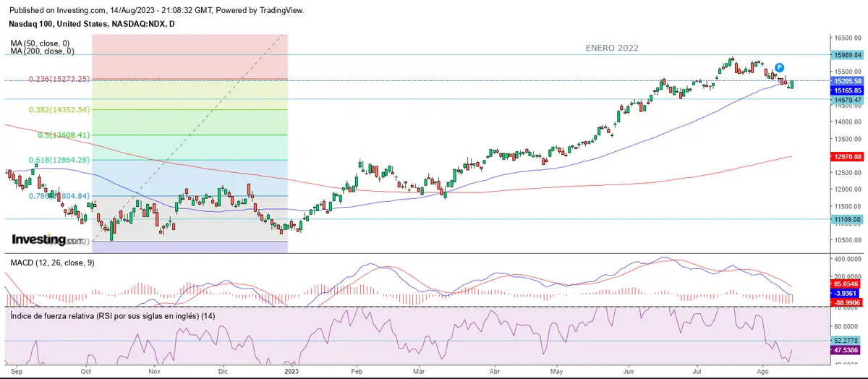
Task: Click the 14679.47 support level price label
Action: [x=848, y=99]
